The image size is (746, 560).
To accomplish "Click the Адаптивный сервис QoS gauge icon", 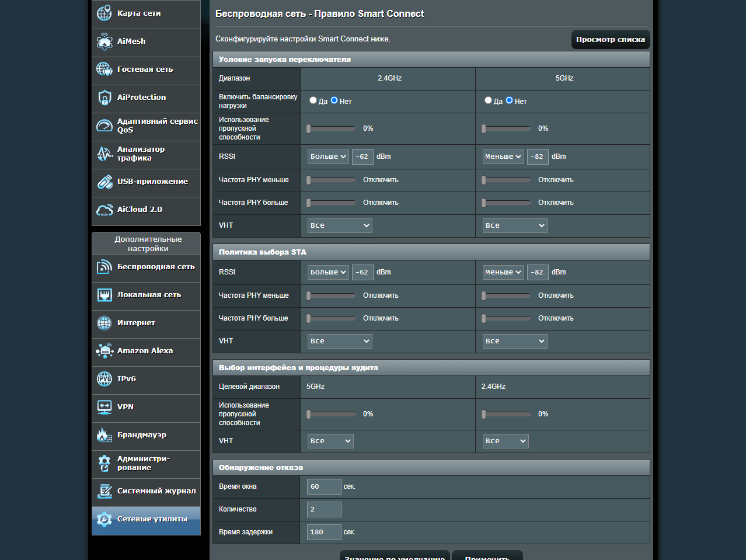I will (x=104, y=125).
